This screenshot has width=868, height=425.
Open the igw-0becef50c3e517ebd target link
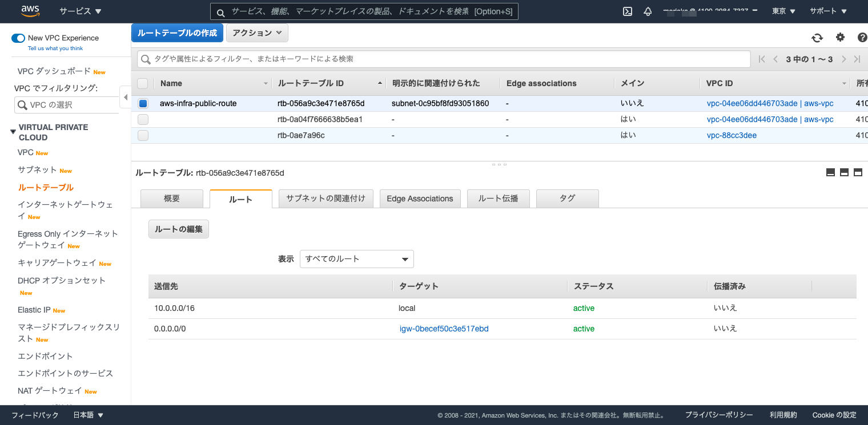[444, 329]
